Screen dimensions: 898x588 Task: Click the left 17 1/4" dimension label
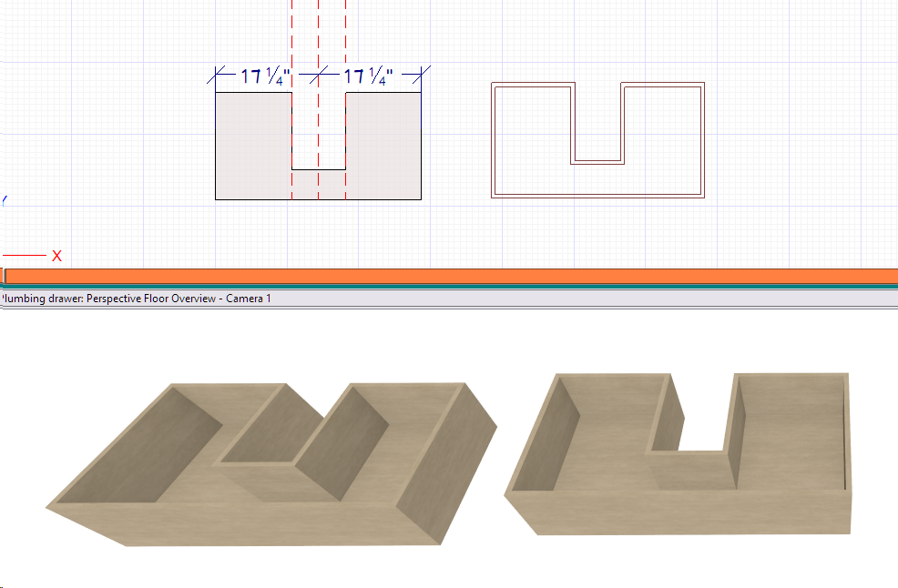click(265, 77)
